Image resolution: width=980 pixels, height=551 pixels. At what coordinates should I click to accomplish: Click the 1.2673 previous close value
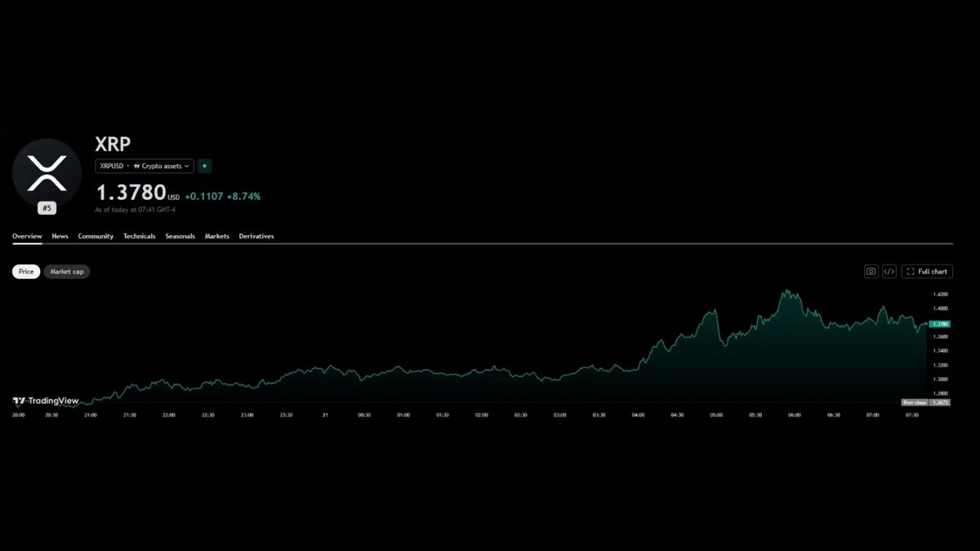[941, 402]
